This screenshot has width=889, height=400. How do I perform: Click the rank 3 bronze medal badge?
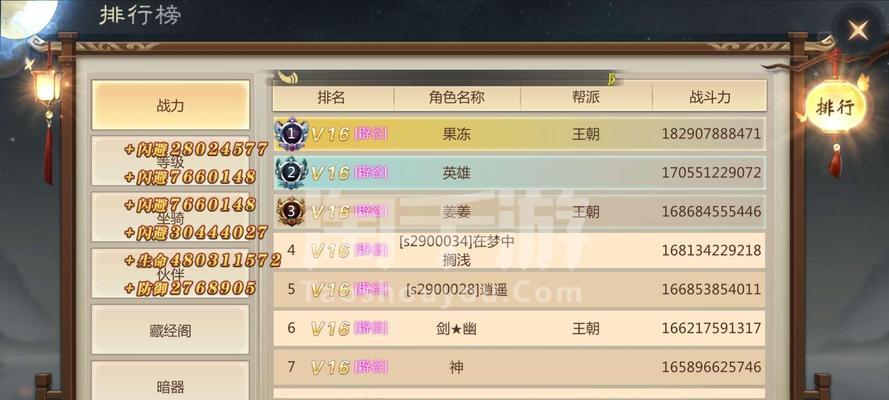click(291, 211)
